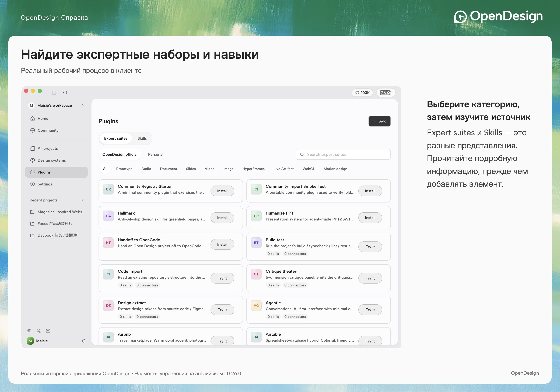Try the Airtable suite
This screenshot has height=392, width=560.
tap(370, 341)
